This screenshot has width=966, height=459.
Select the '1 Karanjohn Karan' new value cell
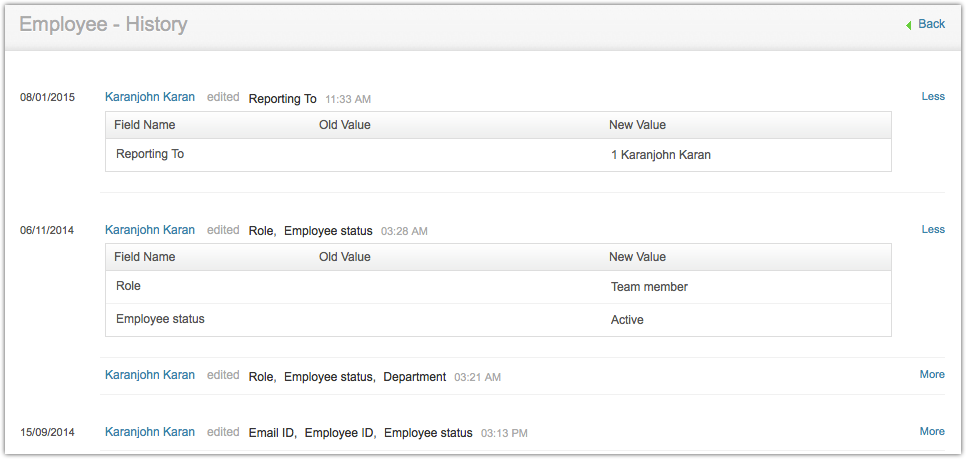pyautogui.click(x=661, y=156)
